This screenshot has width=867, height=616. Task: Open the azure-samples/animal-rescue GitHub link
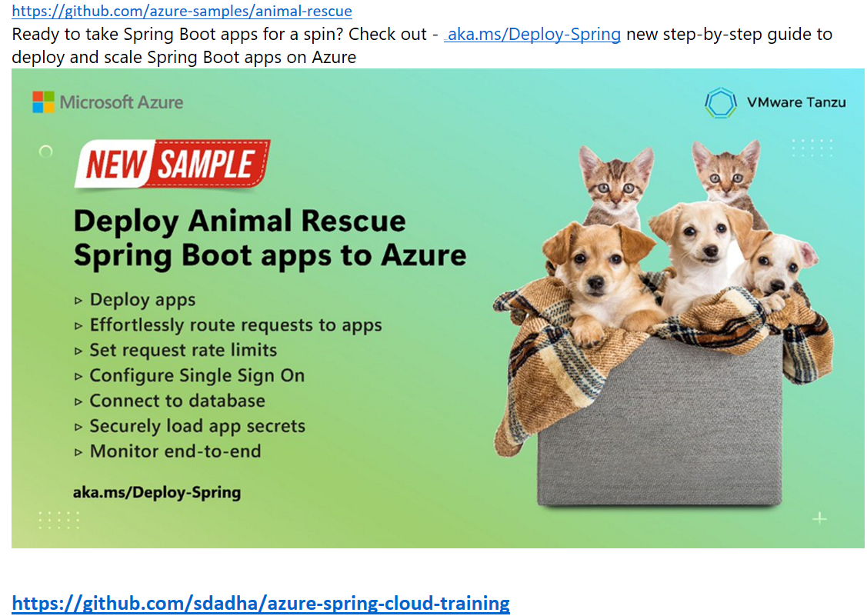click(182, 11)
